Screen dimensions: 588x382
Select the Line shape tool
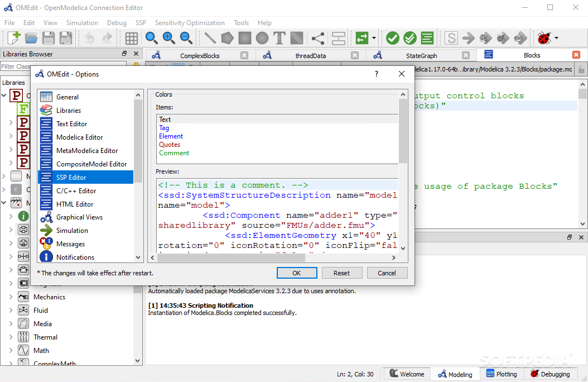tap(210, 38)
